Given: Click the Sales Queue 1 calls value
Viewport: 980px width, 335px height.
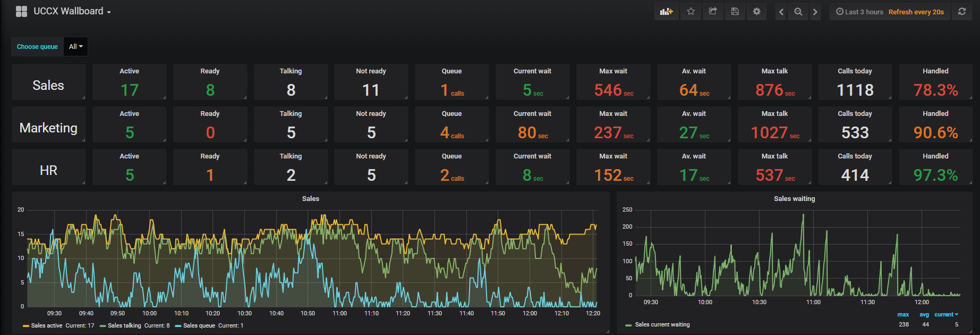Looking at the screenshot, I should coord(452,90).
